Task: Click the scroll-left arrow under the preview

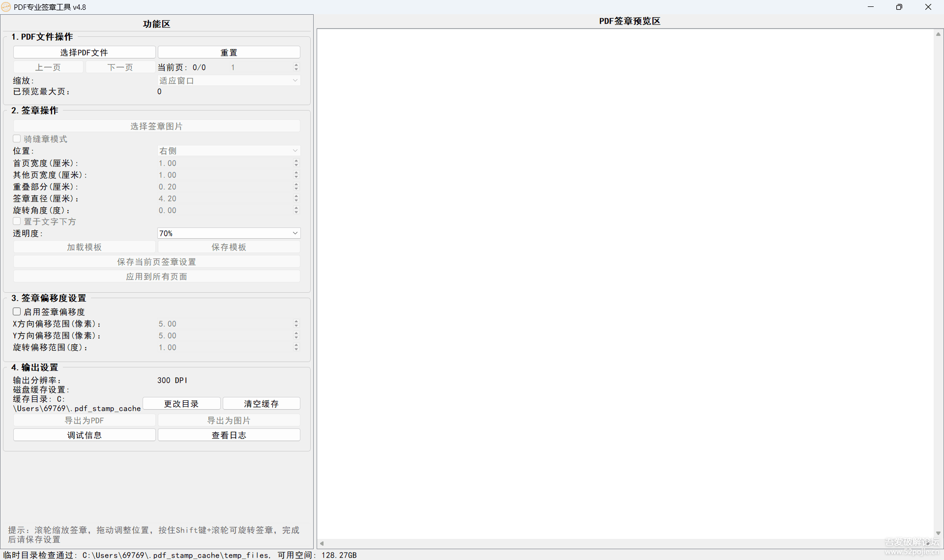Action: click(322, 543)
